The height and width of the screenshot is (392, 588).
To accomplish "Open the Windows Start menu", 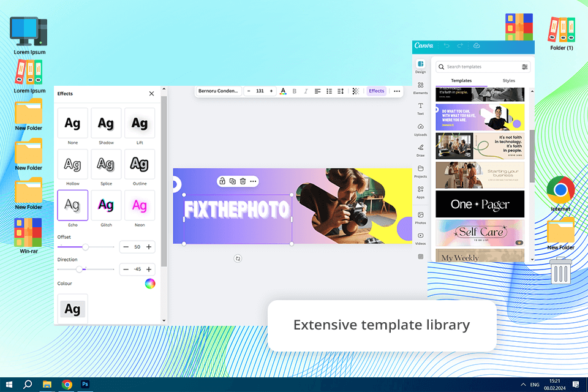I will click(9, 385).
